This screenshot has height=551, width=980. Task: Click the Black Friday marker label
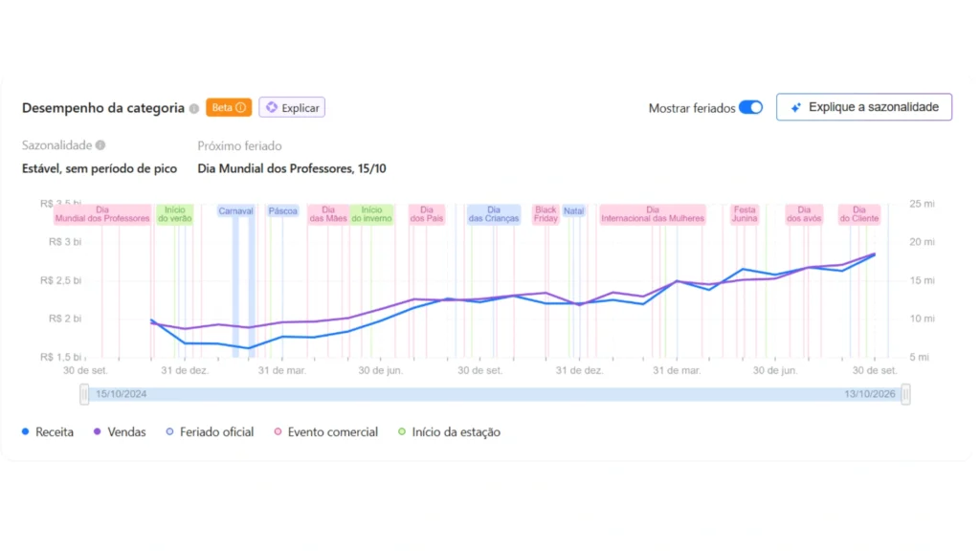coord(546,214)
